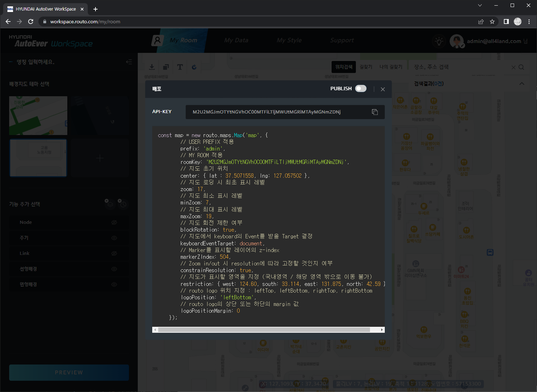
Task: Click the code scrollbar's left arrow
Action: [x=155, y=330]
